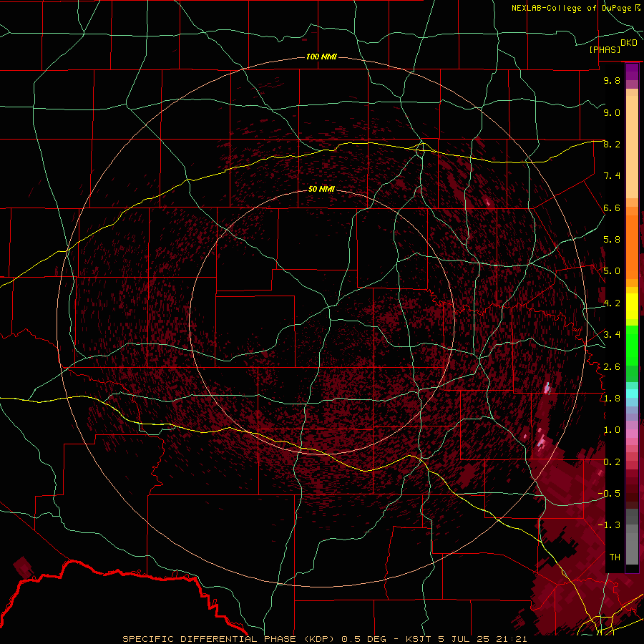The image size is (644, 644).
Task: Click the DKD text above the color scale
Action: tap(629, 43)
